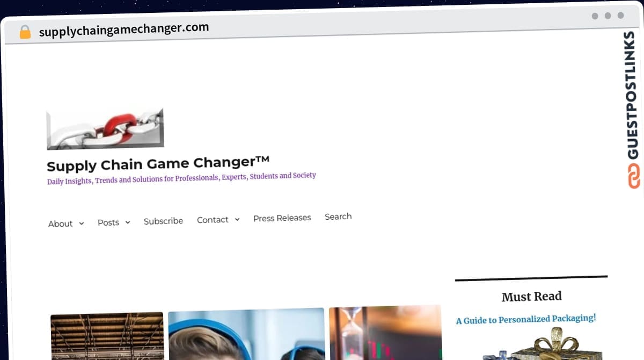Image resolution: width=644 pixels, height=360 pixels.
Task: Click the Must Read sidebar heading
Action: (x=532, y=297)
